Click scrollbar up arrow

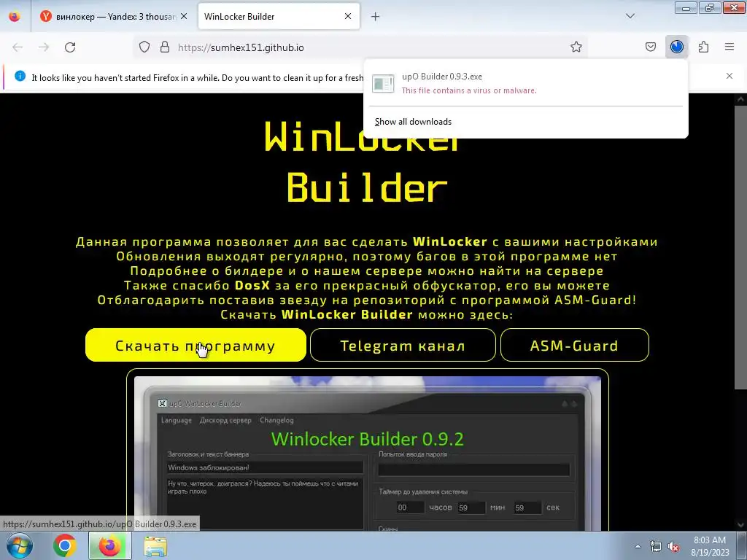(x=740, y=99)
